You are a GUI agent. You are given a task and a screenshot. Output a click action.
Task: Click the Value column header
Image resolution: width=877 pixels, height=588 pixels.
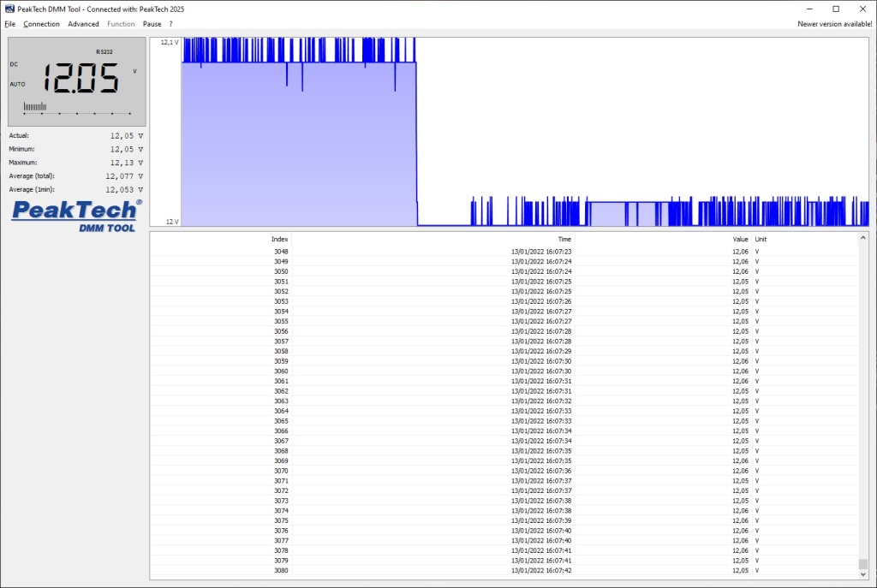click(740, 240)
